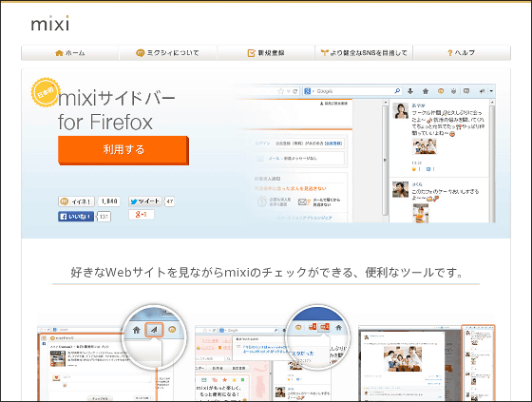Go to the 新規登録 tab
This screenshot has height=402, width=532.
click(x=266, y=53)
